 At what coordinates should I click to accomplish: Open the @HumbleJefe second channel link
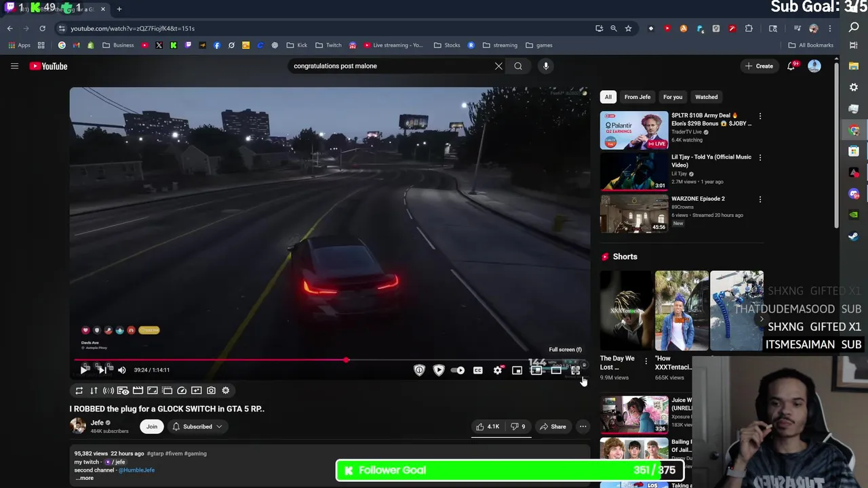pyautogui.click(x=136, y=470)
